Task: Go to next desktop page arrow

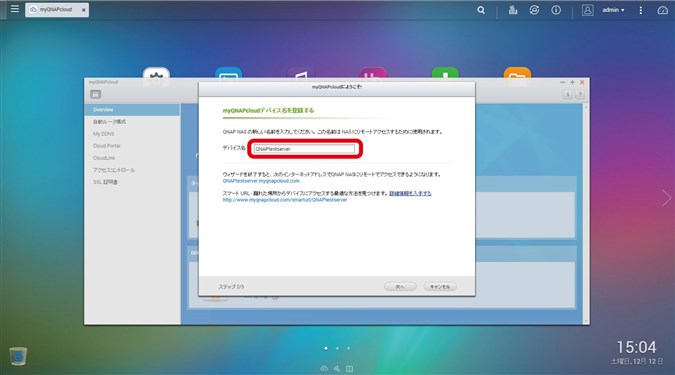Action: [x=666, y=198]
